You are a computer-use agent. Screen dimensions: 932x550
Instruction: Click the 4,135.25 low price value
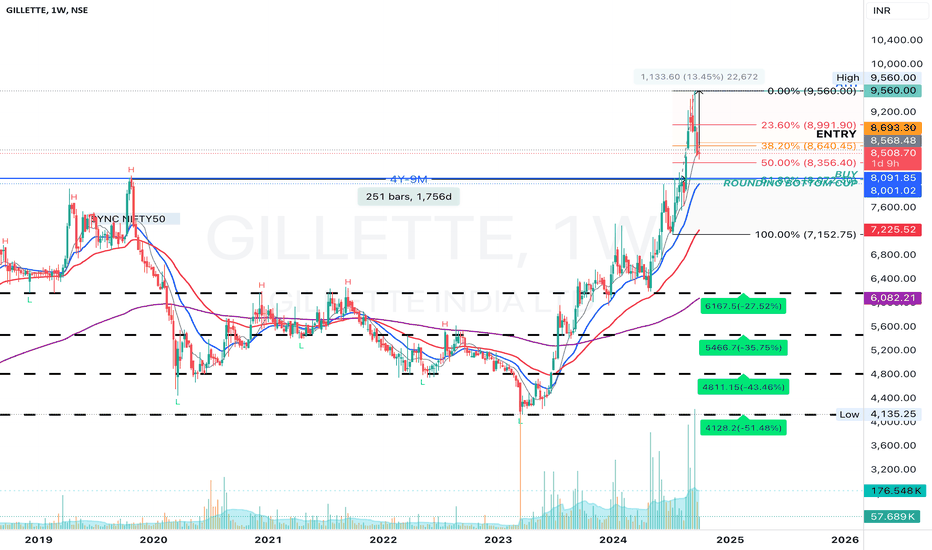click(x=893, y=414)
